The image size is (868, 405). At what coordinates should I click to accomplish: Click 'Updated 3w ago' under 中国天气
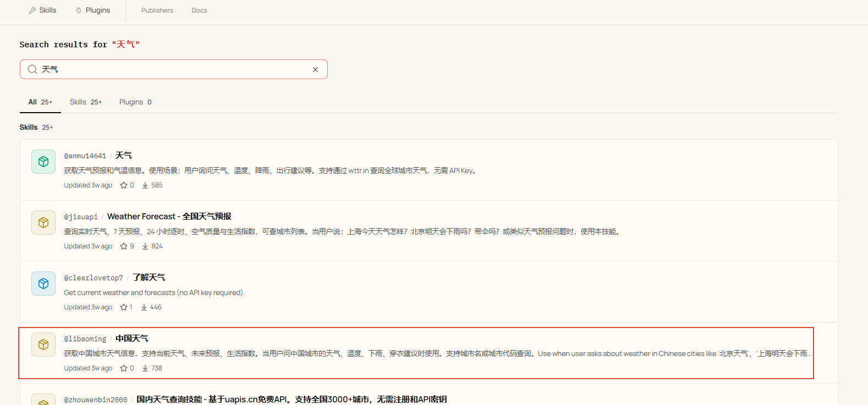tap(88, 368)
